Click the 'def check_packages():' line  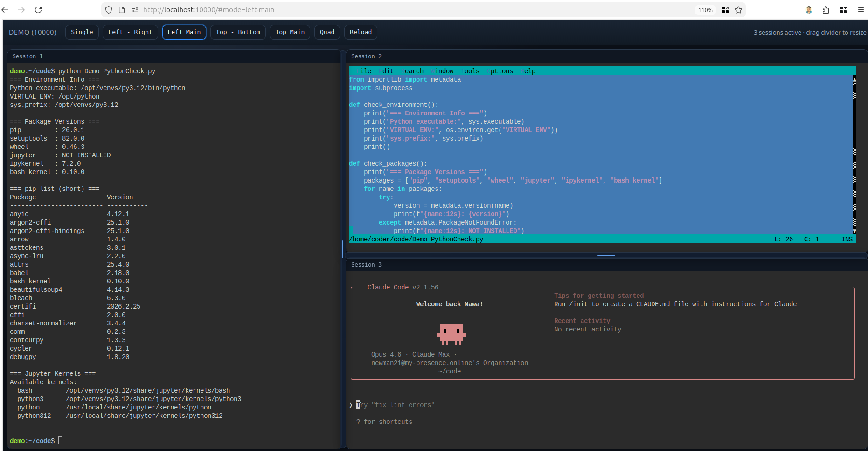tap(388, 163)
